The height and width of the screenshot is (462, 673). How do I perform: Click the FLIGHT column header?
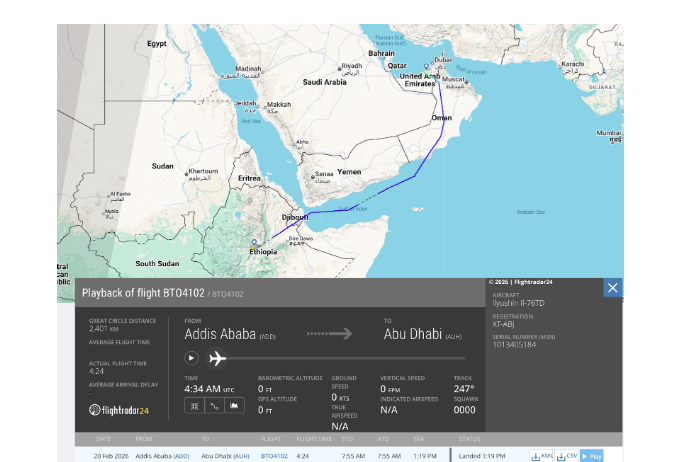pyautogui.click(x=271, y=439)
